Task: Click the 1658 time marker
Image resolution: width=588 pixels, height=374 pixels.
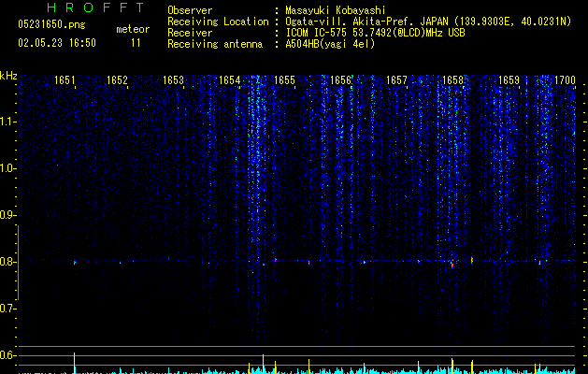Action: pos(453,80)
